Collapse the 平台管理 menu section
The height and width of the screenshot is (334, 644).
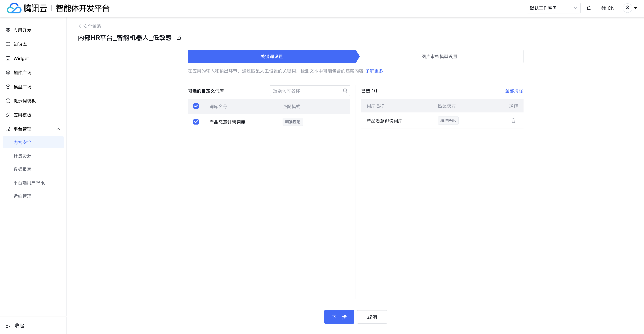(58, 129)
